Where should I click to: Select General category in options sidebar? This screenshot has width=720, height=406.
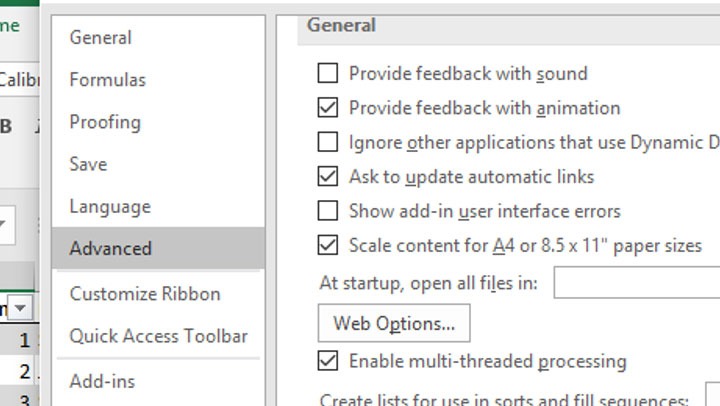pos(100,37)
